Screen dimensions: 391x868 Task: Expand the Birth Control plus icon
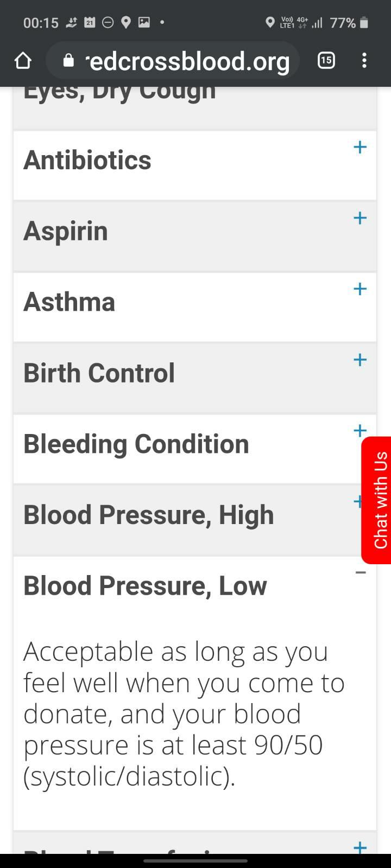point(360,360)
